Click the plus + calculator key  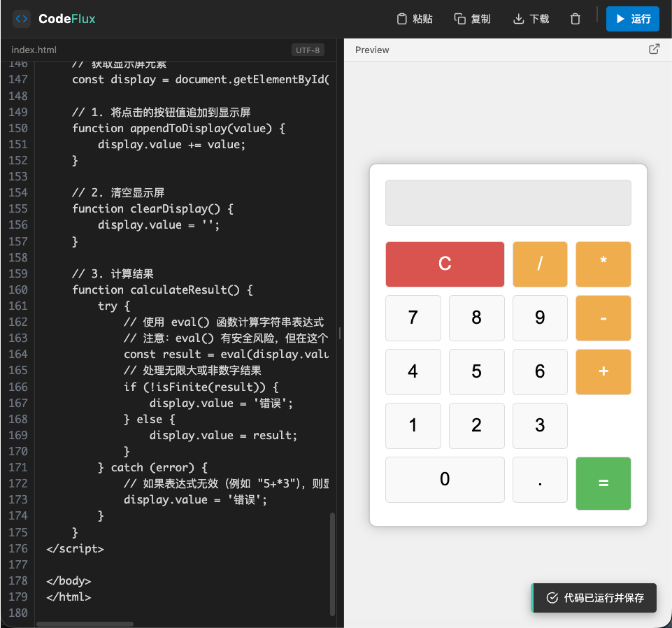click(x=603, y=371)
